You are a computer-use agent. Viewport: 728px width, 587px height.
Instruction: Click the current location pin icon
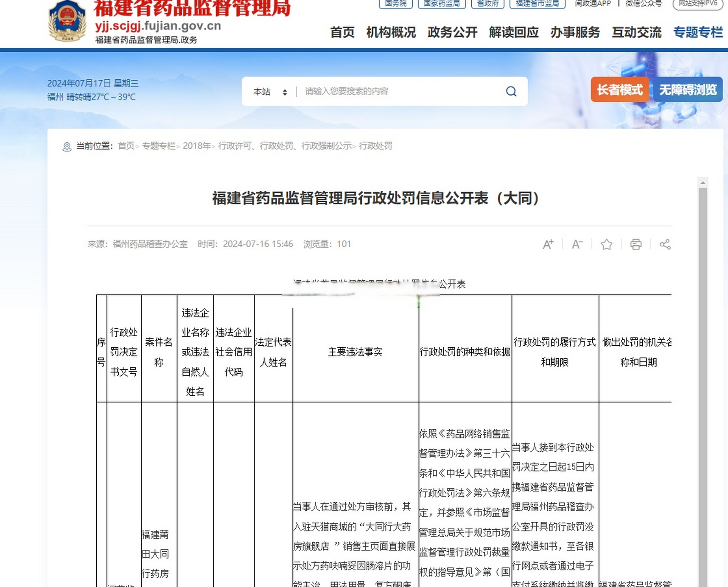[x=67, y=147]
